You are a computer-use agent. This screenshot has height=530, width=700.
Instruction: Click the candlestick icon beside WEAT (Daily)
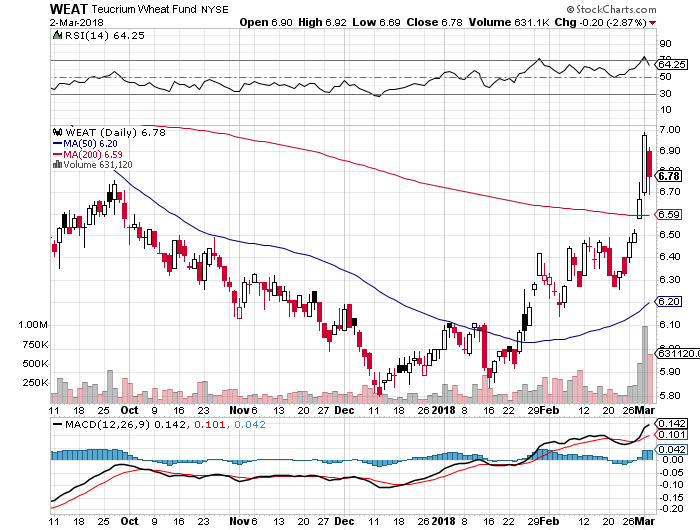(x=57, y=132)
